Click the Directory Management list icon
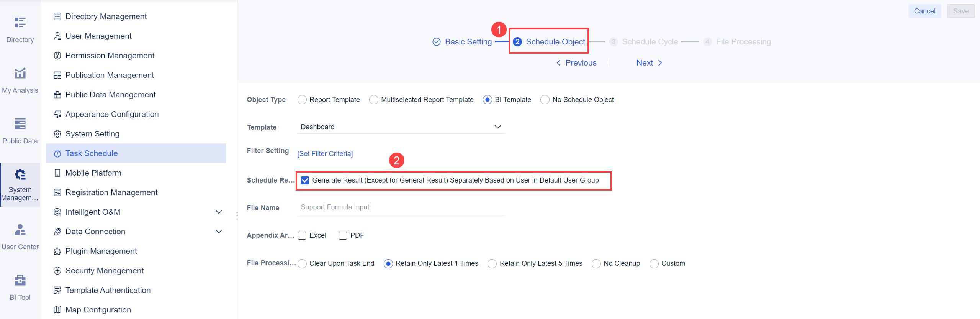This screenshot has width=980, height=319. pyautogui.click(x=57, y=16)
